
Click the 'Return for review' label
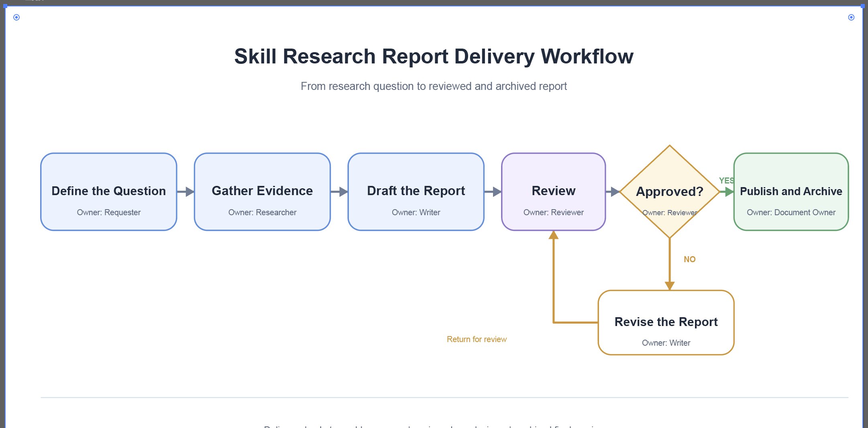(x=477, y=339)
